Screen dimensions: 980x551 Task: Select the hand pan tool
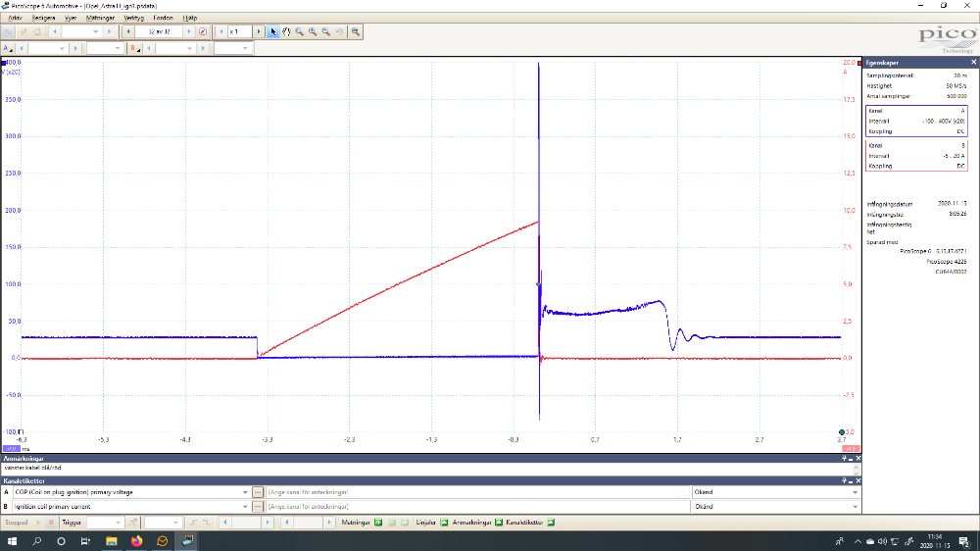286,31
